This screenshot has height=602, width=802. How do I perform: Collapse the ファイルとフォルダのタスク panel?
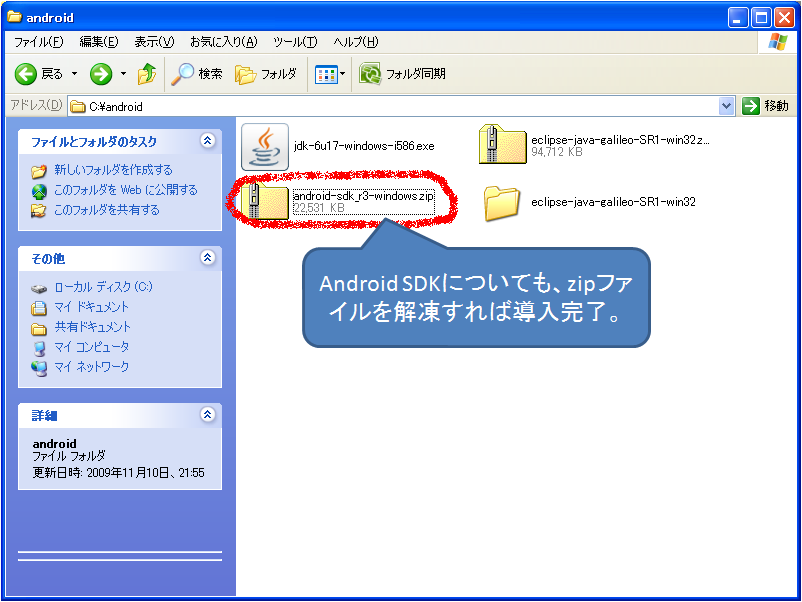[x=208, y=141]
